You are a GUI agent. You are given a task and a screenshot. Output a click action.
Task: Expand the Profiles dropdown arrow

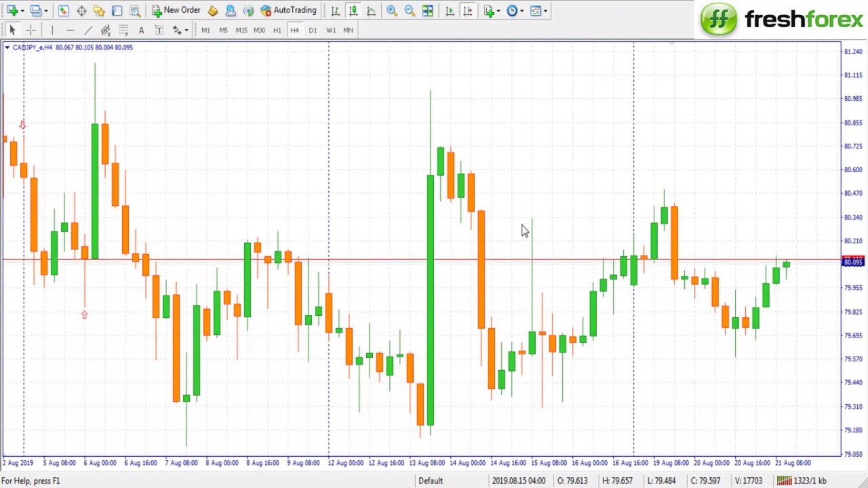point(45,11)
